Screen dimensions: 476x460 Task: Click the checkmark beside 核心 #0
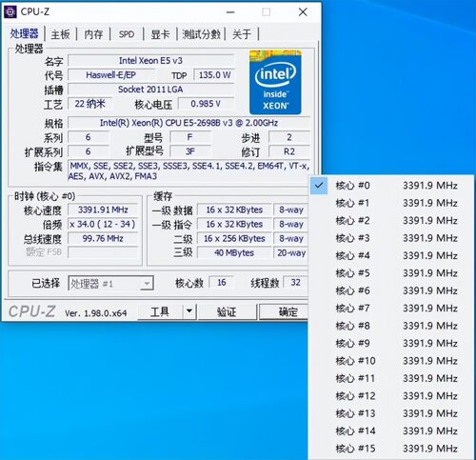tap(319, 185)
